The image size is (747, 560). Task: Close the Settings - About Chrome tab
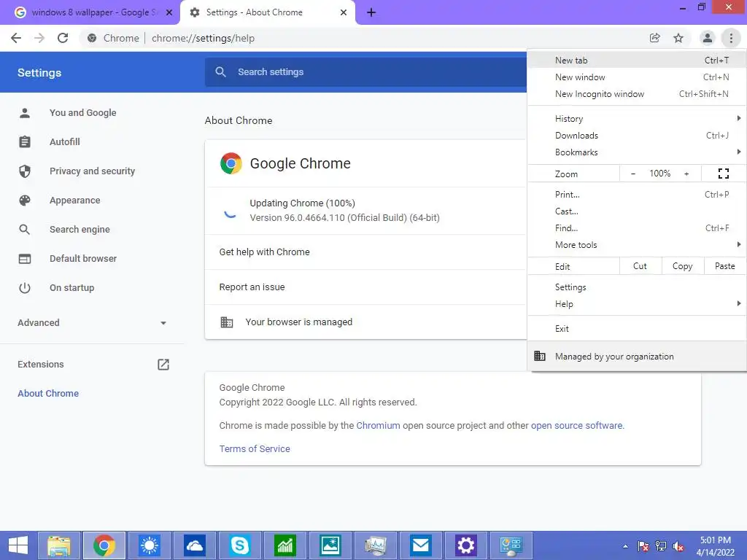click(344, 12)
